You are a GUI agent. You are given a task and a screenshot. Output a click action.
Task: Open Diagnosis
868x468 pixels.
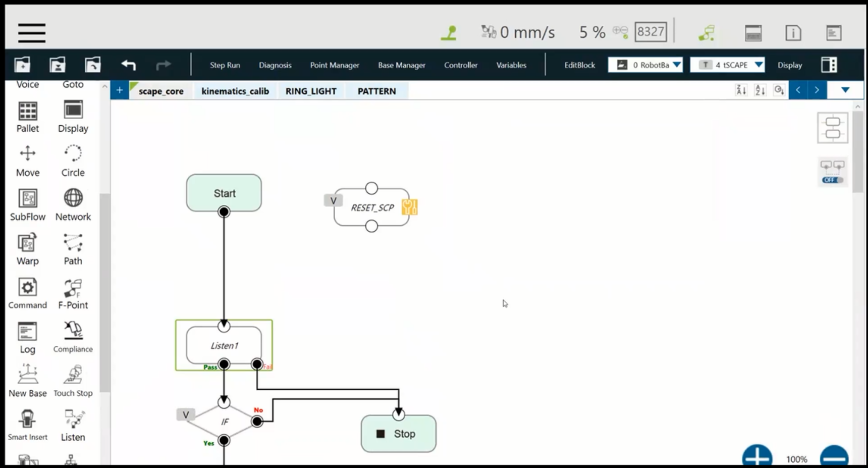tap(275, 65)
